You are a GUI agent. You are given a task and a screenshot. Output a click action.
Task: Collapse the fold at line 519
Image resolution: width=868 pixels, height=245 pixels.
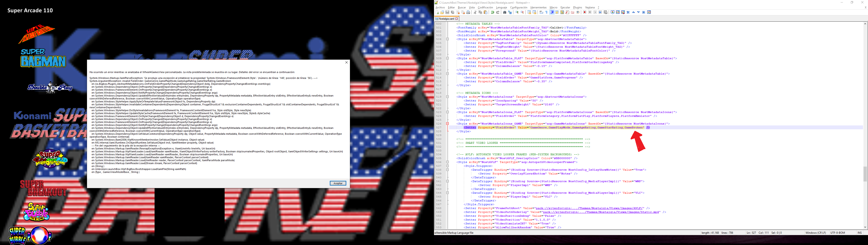(448, 97)
